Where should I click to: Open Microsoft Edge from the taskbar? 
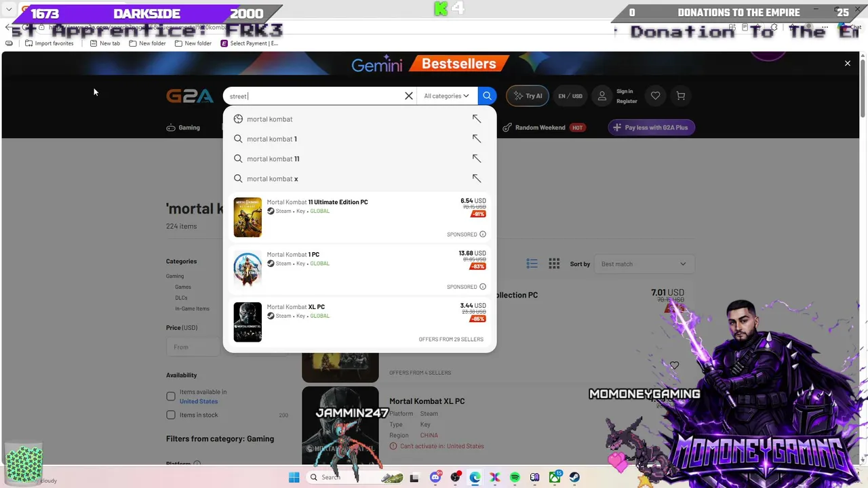pos(475,477)
